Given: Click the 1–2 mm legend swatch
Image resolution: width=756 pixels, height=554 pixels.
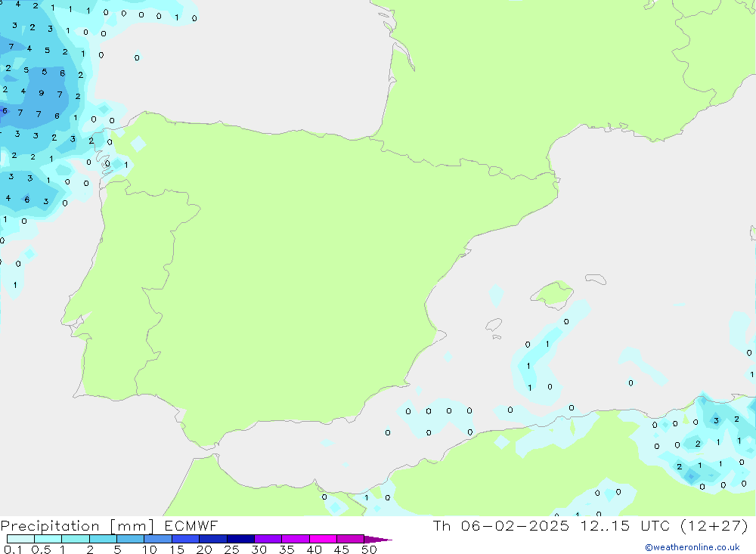Looking at the screenshot, I should point(75,539).
